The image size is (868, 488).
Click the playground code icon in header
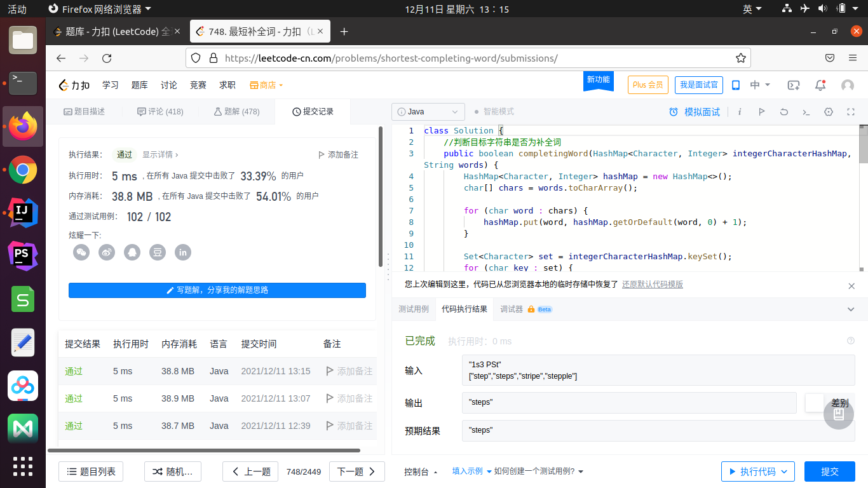pyautogui.click(x=794, y=85)
